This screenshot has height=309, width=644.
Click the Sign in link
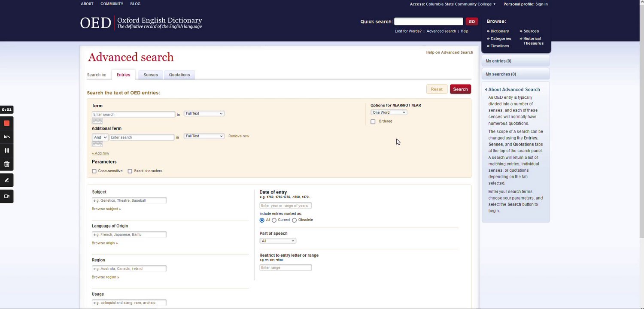pos(541,4)
